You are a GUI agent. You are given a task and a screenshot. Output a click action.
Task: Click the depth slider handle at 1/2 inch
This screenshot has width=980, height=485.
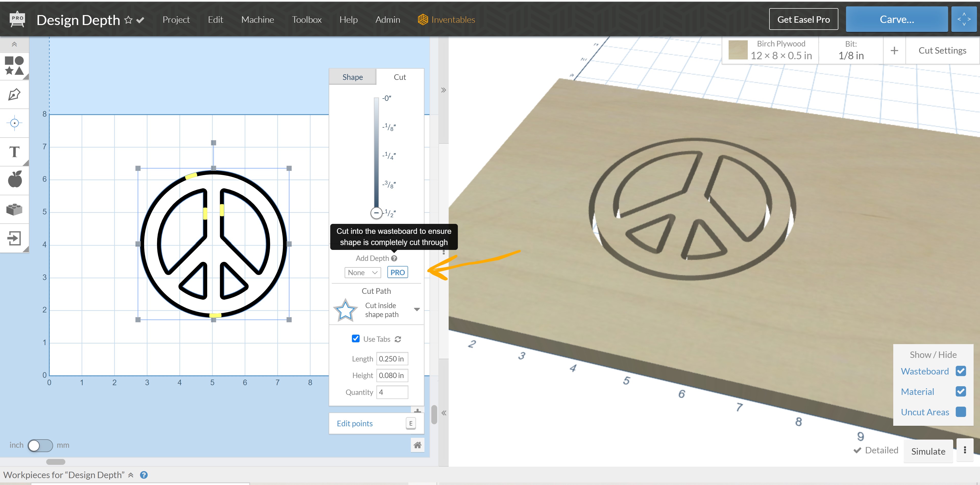376,213
